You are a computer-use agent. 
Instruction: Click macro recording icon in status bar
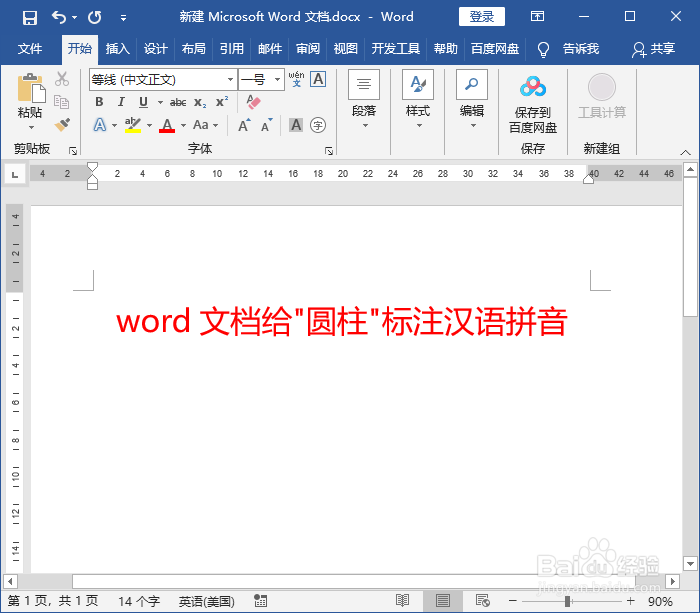click(261, 600)
